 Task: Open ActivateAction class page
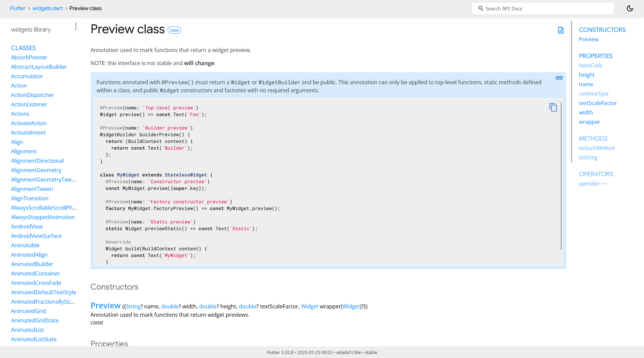pyautogui.click(x=29, y=123)
